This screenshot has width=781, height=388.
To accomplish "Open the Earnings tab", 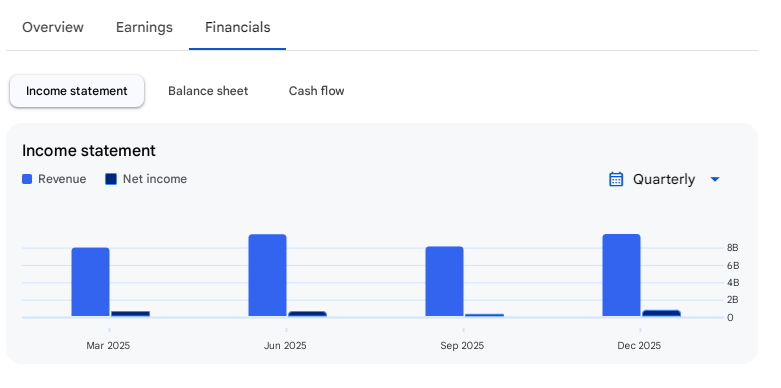I will click(x=144, y=27).
